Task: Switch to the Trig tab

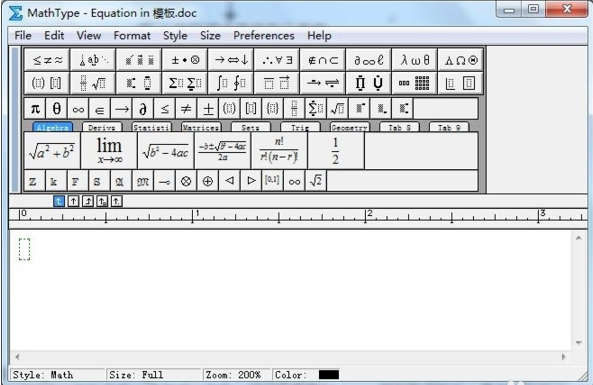Action: coord(300,127)
